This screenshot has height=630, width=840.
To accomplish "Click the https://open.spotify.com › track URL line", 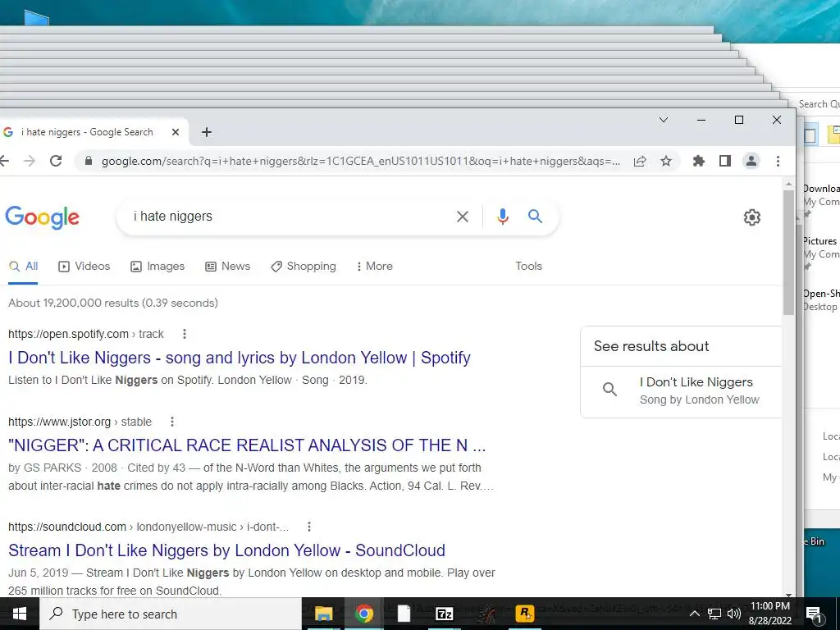I will click(85, 334).
